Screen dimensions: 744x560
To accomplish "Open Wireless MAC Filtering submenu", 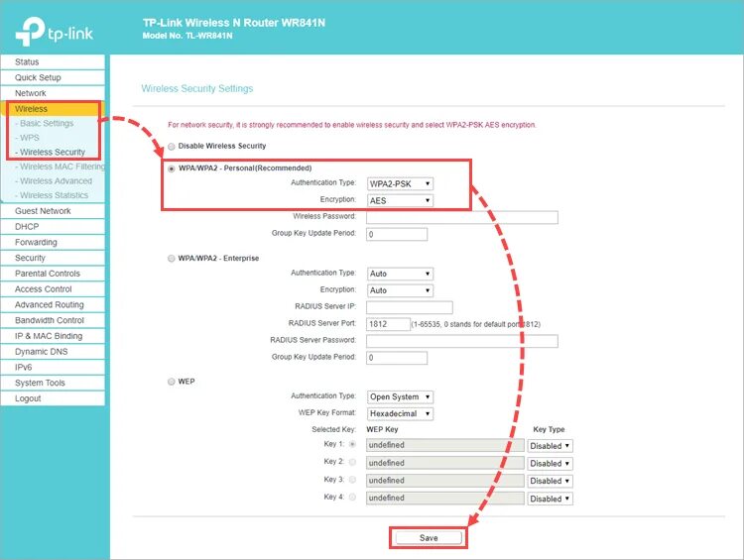I will [60, 167].
